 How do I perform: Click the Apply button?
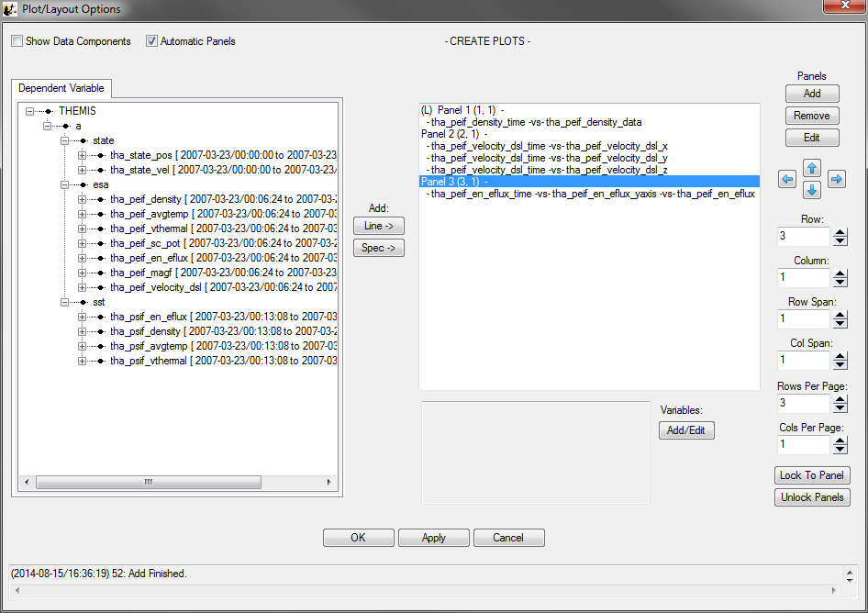coord(434,538)
